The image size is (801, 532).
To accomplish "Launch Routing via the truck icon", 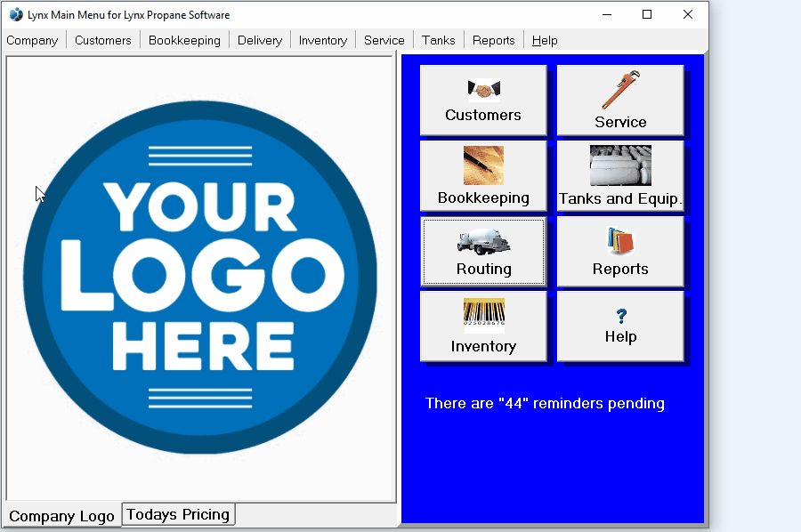I will point(483,252).
